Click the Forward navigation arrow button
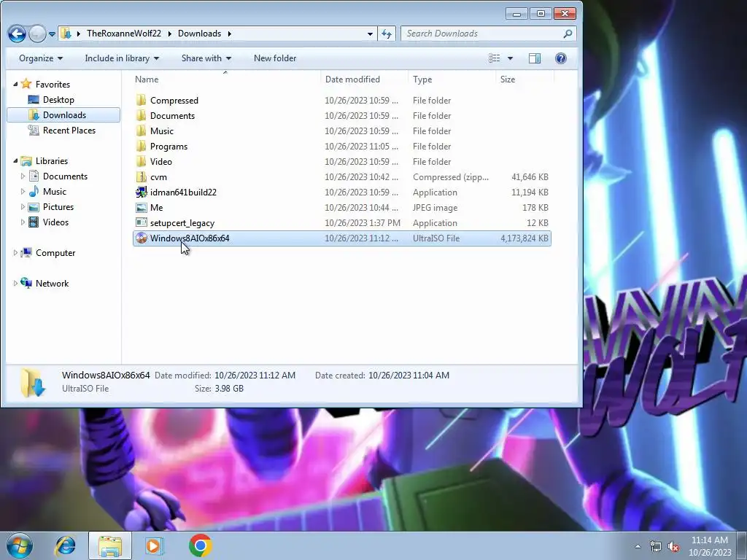 37,34
